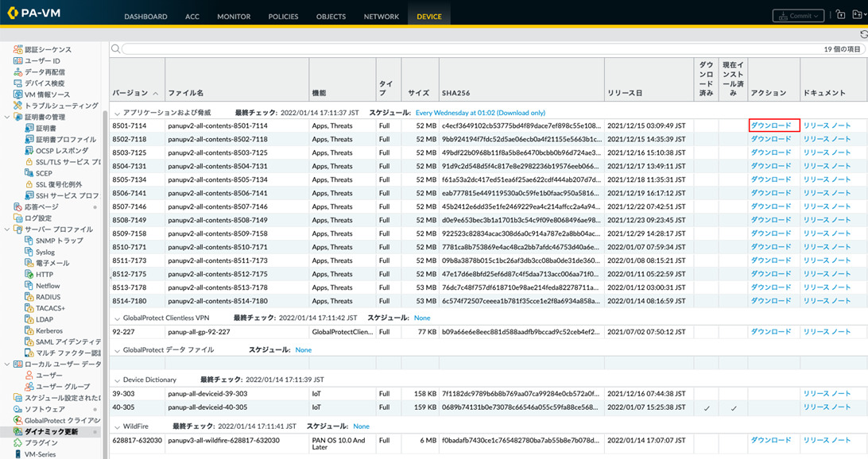The image size is (868, 459).
Task: Select the HTTP profile icon
Action: [x=29, y=274]
